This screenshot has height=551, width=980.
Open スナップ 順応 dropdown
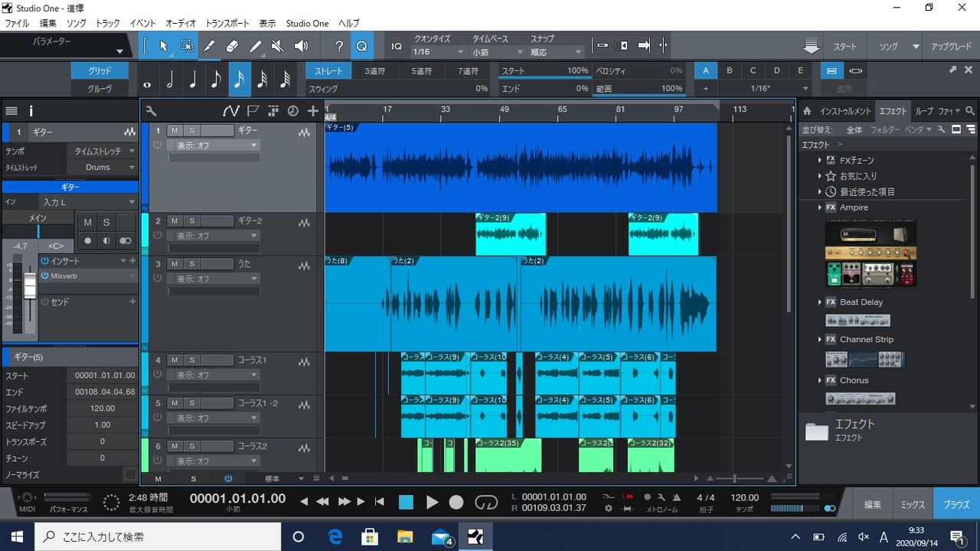(x=556, y=52)
